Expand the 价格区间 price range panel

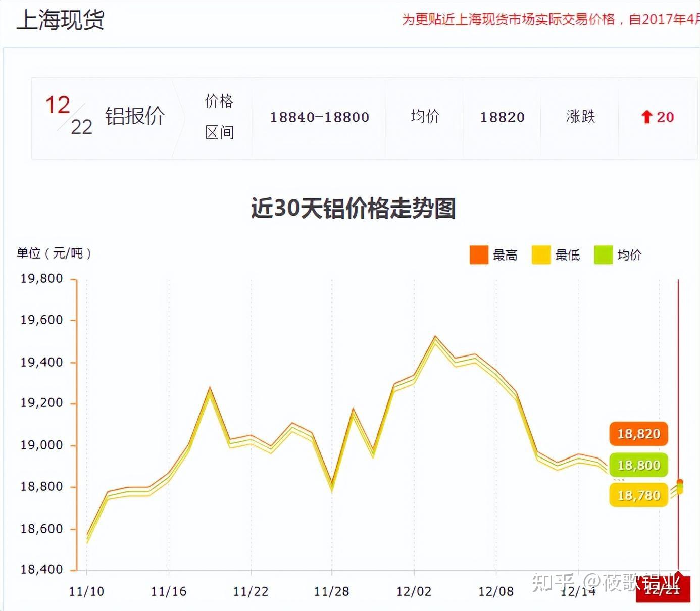pos(220,117)
